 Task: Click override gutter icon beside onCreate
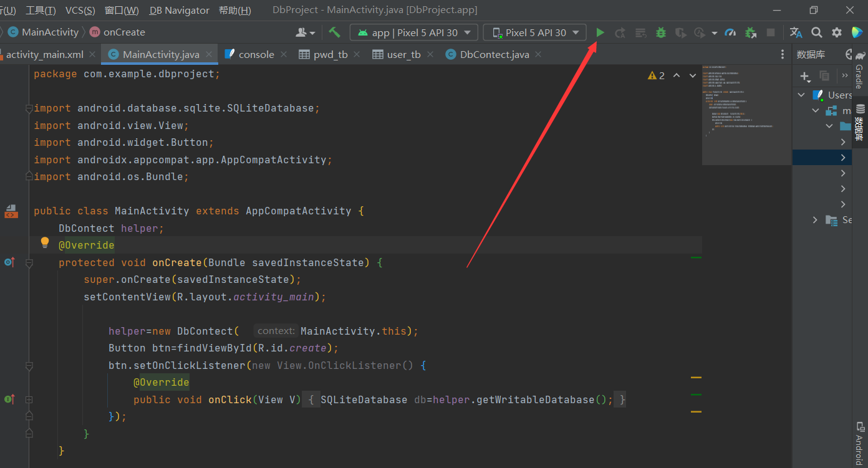tap(9, 262)
